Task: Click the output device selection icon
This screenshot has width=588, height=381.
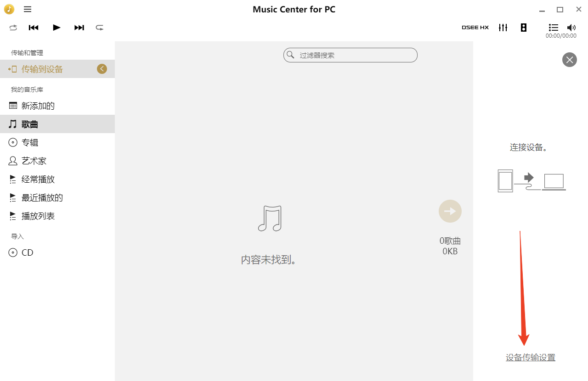Action: tap(524, 28)
